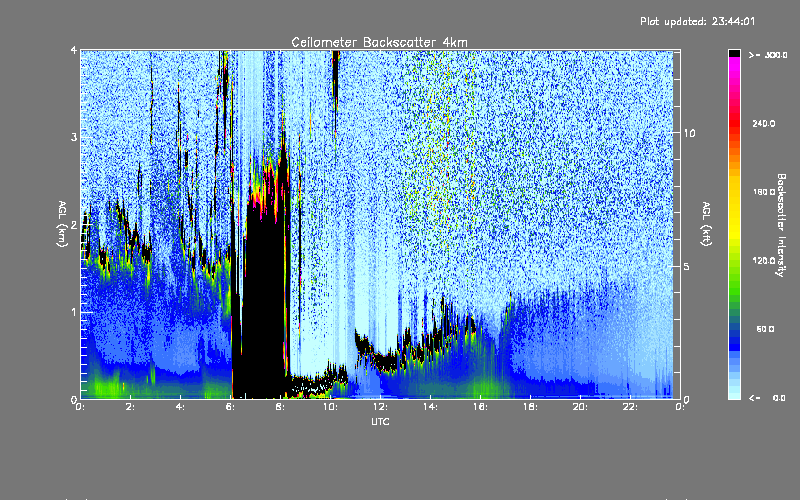Click the '10' tick on the AGL (kft) axis
Image resolution: width=800 pixels, height=500 pixels.
[689, 133]
